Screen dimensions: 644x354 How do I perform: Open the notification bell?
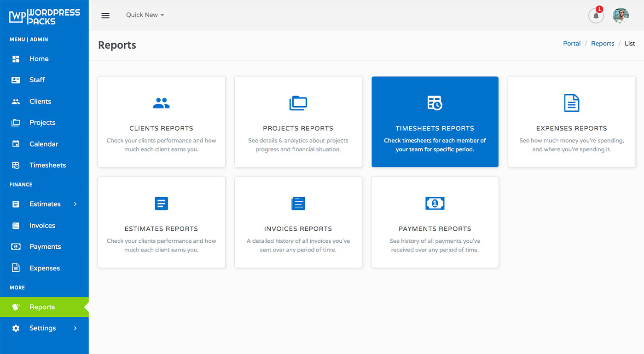(596, 16)
